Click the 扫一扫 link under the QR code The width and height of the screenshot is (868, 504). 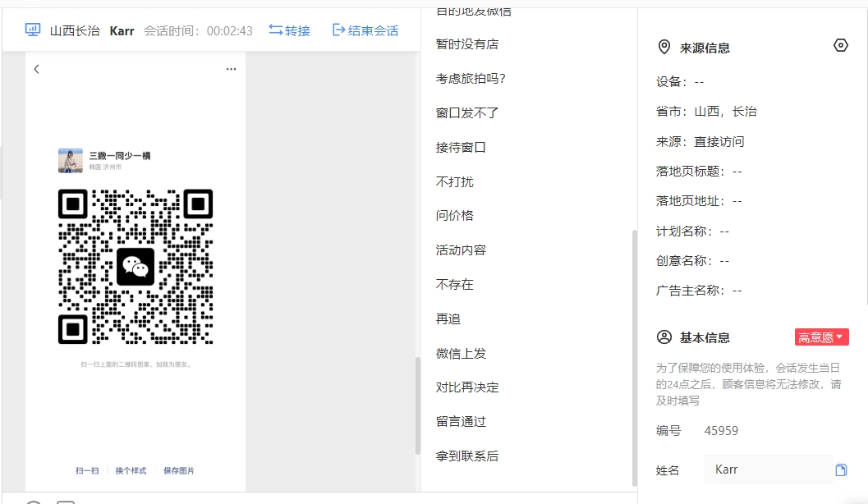point(88,471)
